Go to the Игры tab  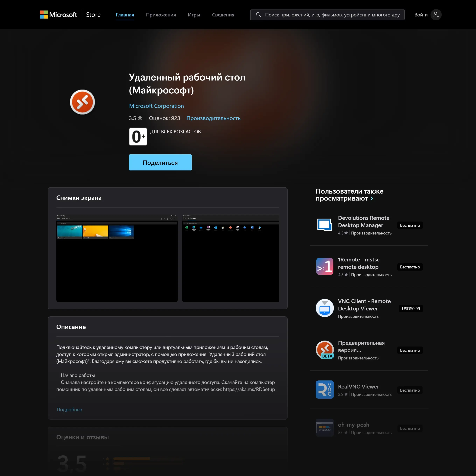[x=194, y=15]
